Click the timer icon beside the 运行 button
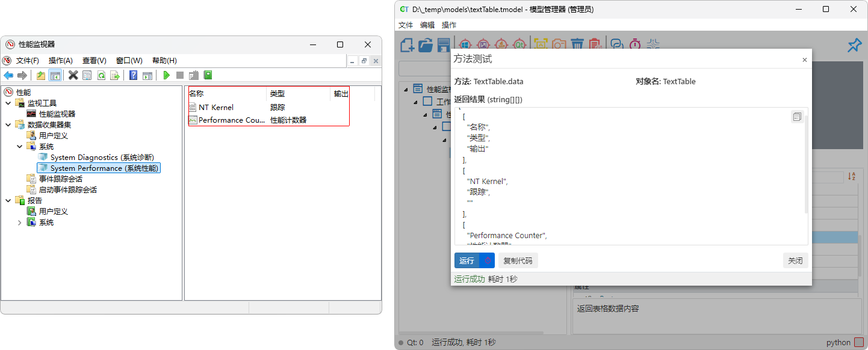 click(488, 260)
